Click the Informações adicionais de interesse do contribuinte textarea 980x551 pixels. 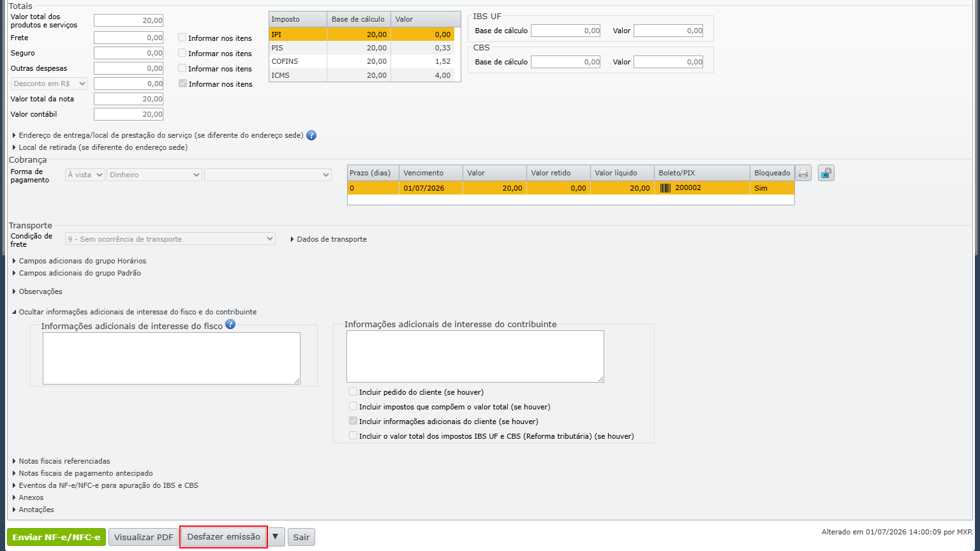pos(475,356)
